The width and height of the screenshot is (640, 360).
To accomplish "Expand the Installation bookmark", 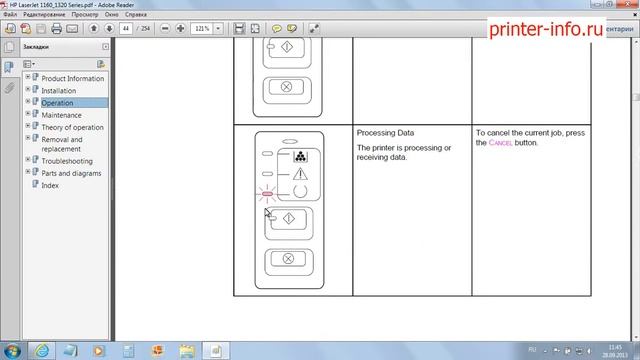I will click(x=28, y=89).
